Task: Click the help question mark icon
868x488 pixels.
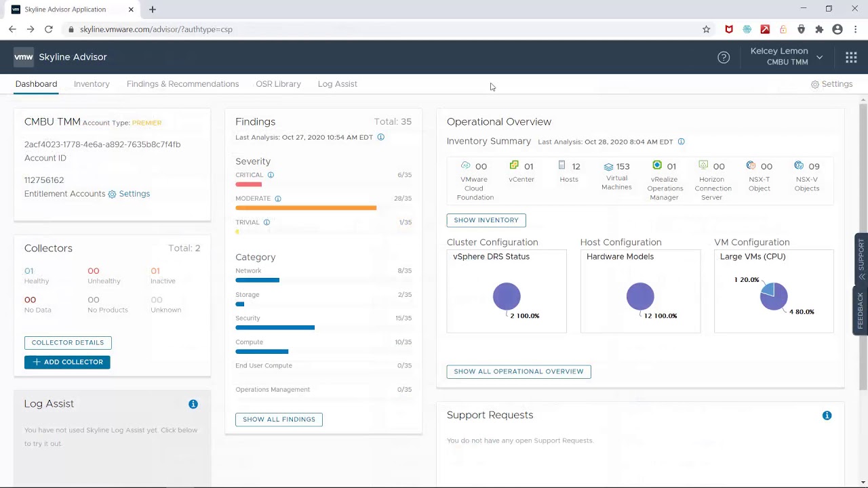Action: (x=724, y=58)
